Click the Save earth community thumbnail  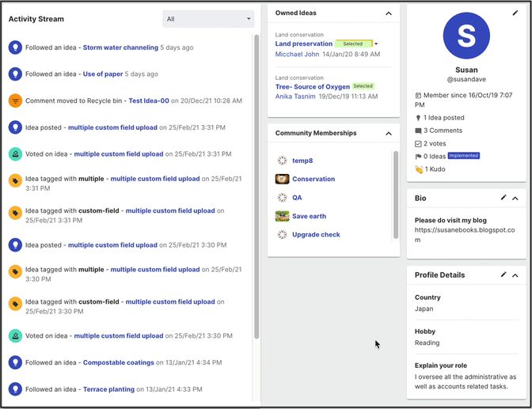282,216
